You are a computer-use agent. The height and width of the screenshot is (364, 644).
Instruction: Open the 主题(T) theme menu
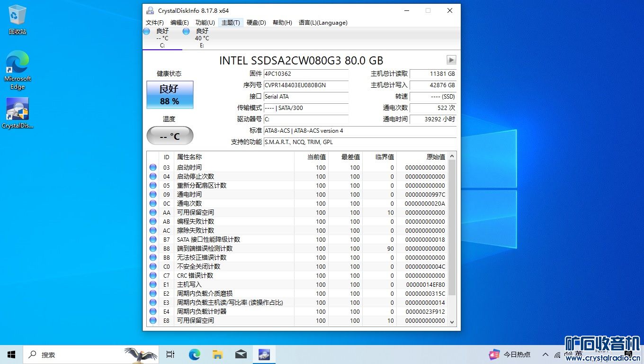pyautogui.click(x=231, y=23)
